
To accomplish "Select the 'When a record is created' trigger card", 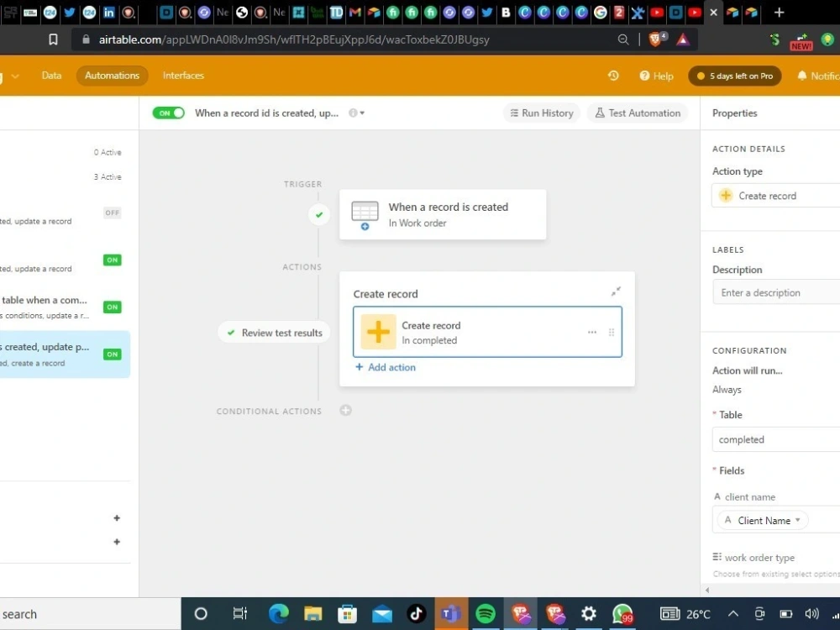I will coord(443,214).
